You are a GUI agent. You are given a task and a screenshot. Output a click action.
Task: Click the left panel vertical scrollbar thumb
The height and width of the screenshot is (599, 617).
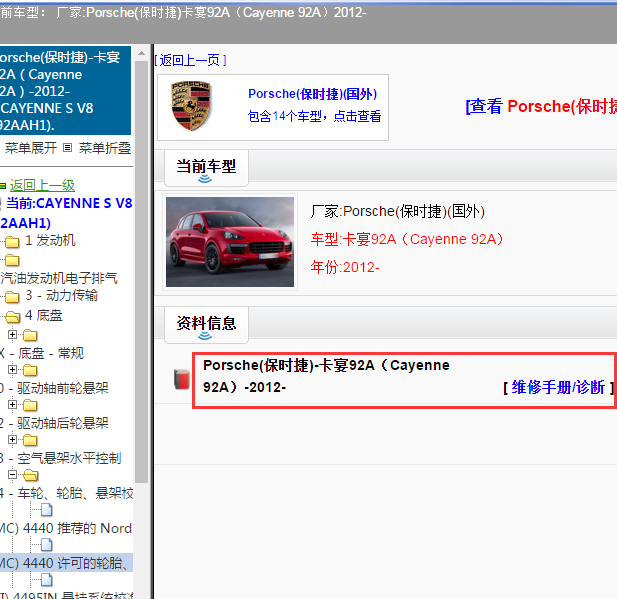point(141,272)
